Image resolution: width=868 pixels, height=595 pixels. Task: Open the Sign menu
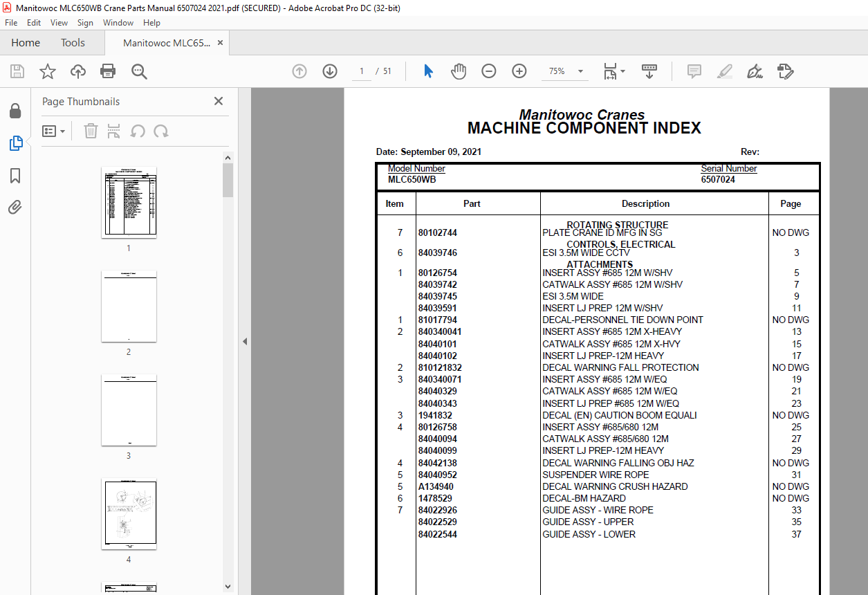(x=85, y=23)
